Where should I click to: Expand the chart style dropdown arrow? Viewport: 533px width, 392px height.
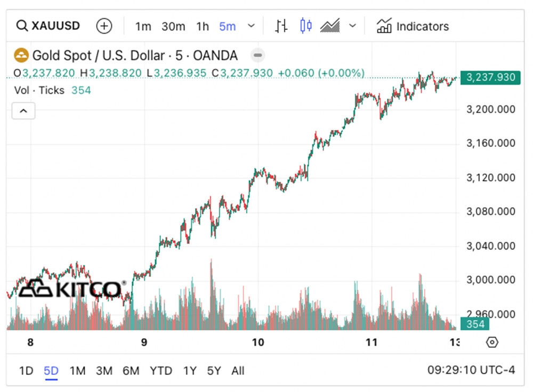point(352,26)
